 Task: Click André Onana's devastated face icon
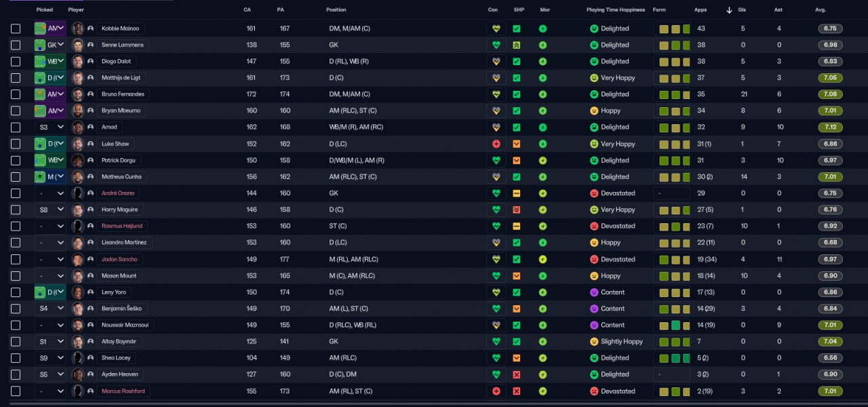[594, 193]
